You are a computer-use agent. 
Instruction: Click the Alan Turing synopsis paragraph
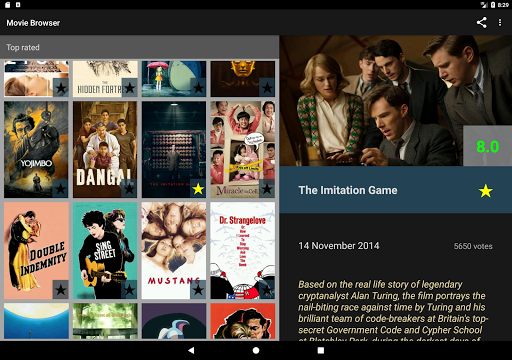click(393, 310)
